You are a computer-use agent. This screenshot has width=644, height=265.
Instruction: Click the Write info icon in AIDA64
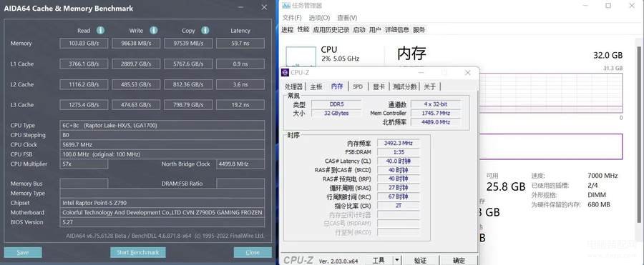point(154,30)
